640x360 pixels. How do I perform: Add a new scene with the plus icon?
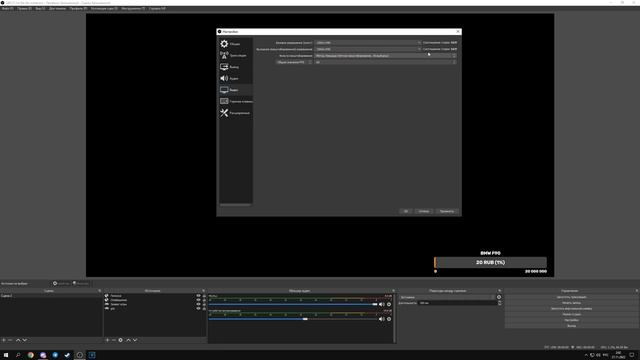[x=4, y=340]
